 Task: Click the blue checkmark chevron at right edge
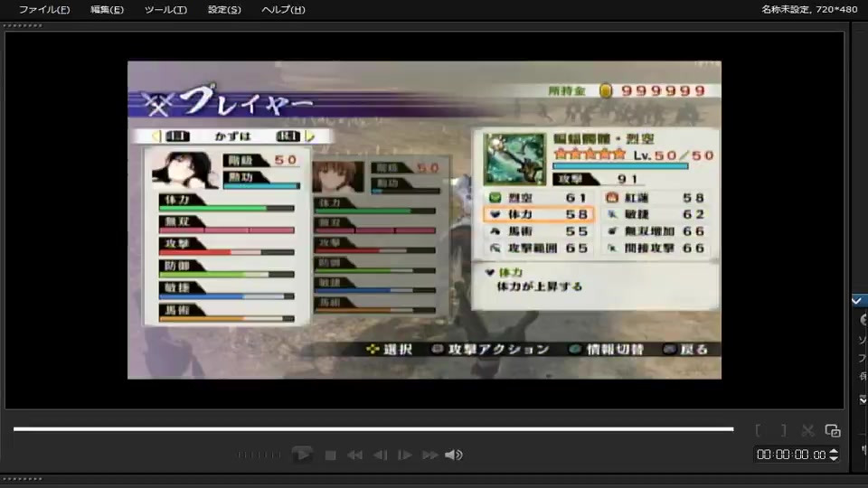857,300
